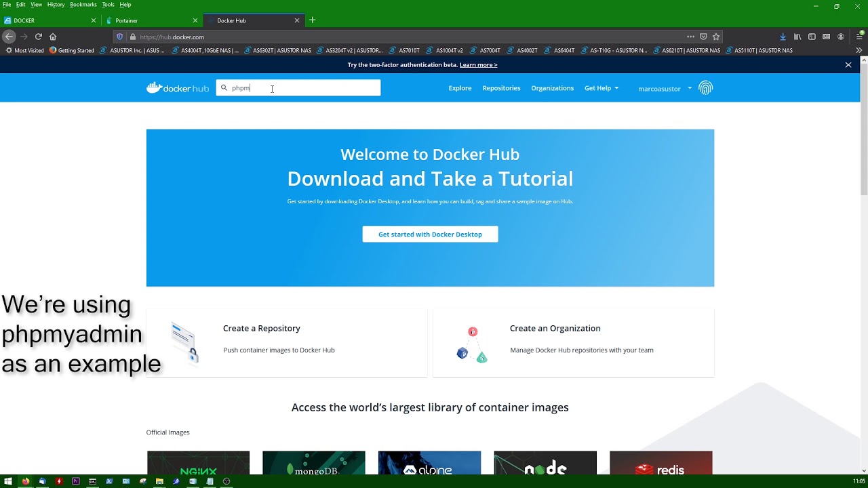The image size is (868, 488).
Task: Save page to Pocket
Action: tap(703, 37)
